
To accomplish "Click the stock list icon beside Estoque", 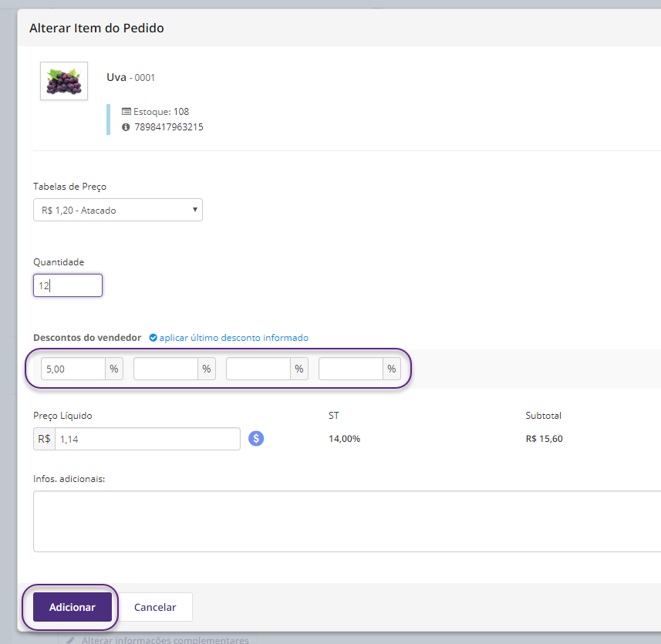I will point(126,112).
